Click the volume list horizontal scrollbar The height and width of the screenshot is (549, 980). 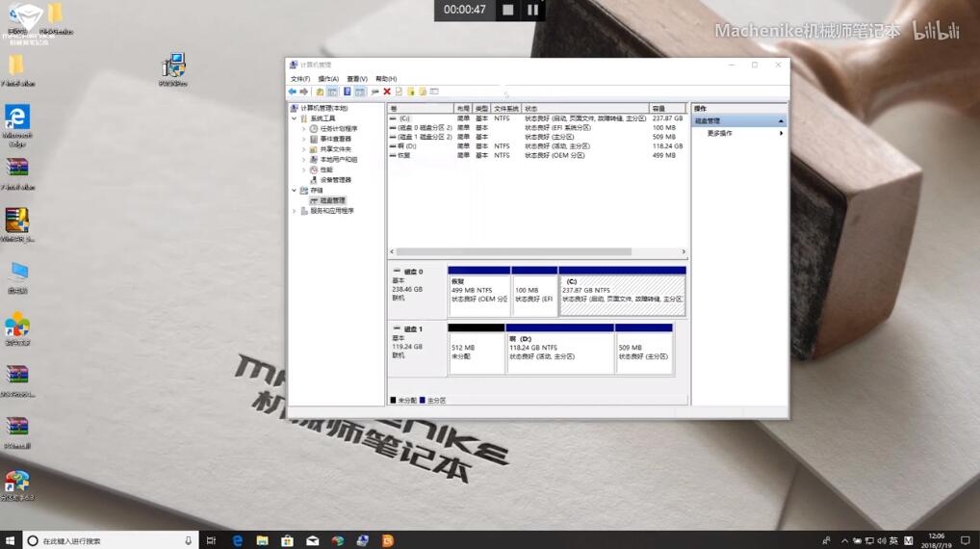tap(514, 252)
